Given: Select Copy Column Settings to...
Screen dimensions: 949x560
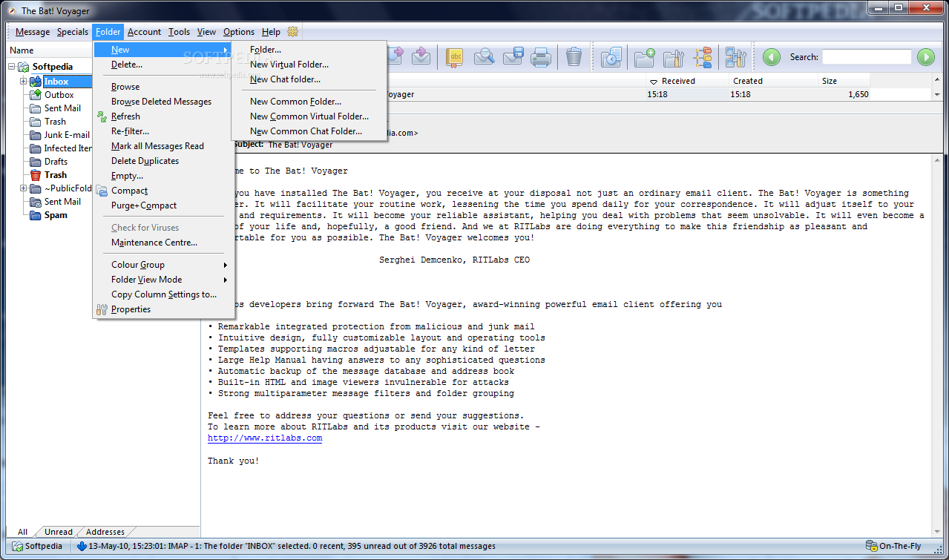Looking at the screenshot, I should tap(163, 294).
